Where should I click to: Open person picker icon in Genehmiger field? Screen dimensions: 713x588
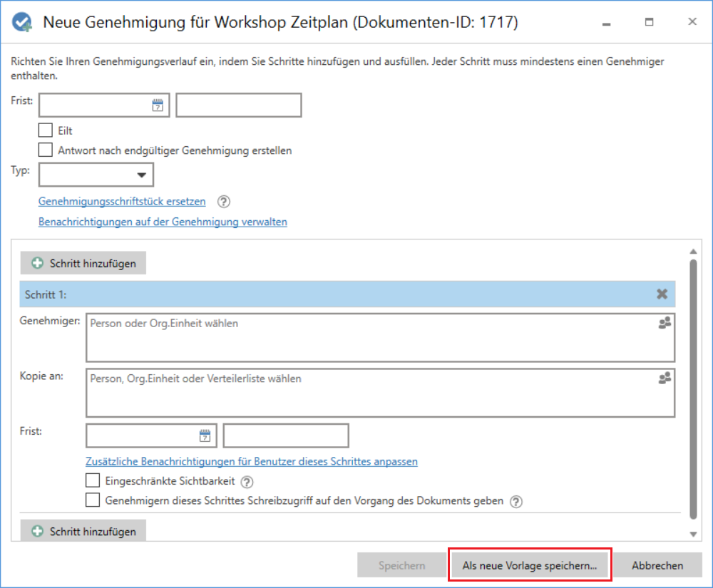(665, 323)
